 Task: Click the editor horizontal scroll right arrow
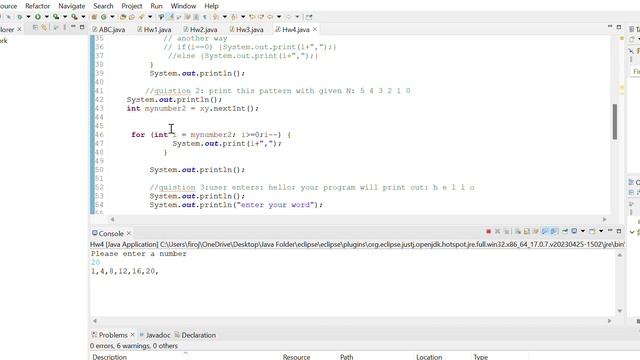[x=604, y=219]
